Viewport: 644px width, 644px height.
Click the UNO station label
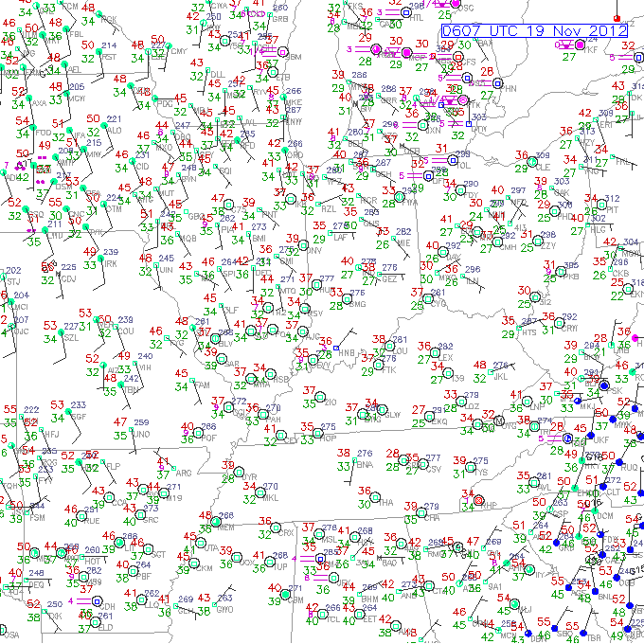(x=141, y=434)
